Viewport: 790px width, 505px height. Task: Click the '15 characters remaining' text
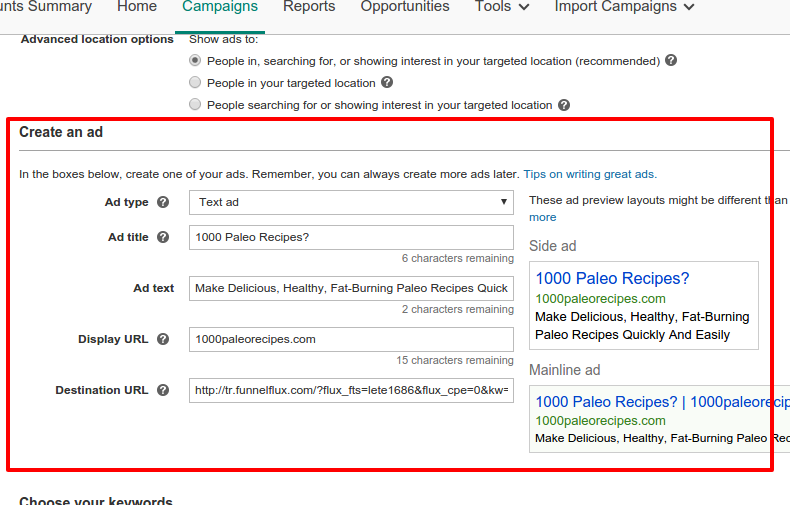pos(454,360)
